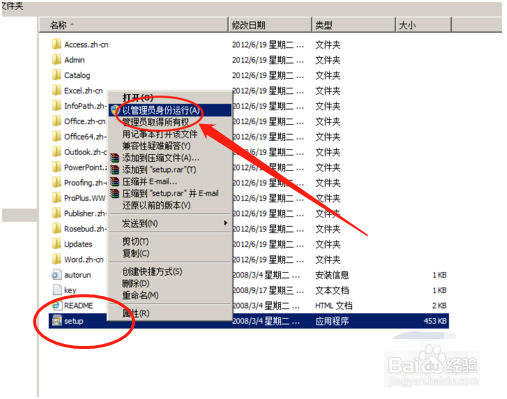Click the Word.zh-cn folder icon
The width and height of the screenshot is (507, 399).
pyautogui.click(x=57, y=259)
